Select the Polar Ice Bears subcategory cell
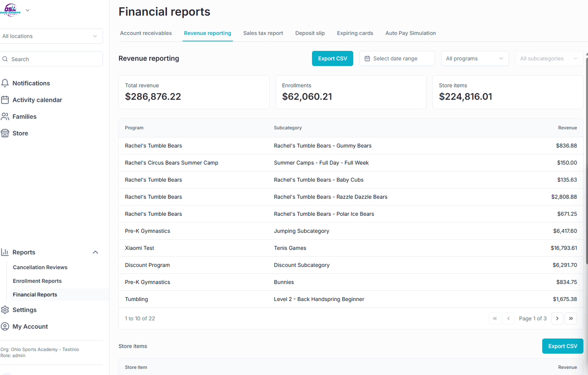588x375 pixels. [324, 214]
